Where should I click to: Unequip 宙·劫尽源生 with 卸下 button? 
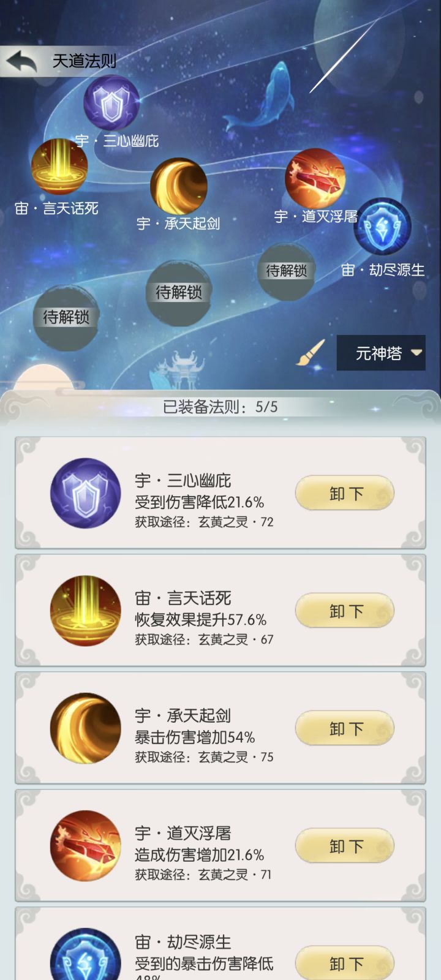[x=345, y=963]
